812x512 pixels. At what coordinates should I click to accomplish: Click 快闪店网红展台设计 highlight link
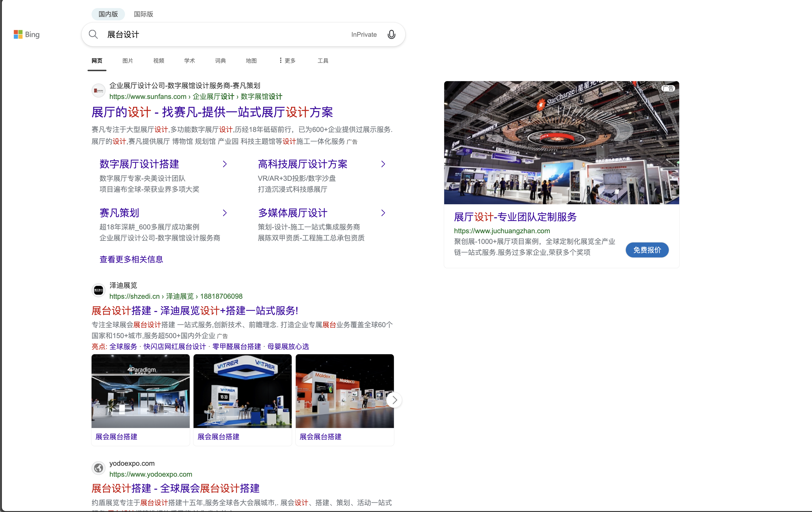[175, 347]
